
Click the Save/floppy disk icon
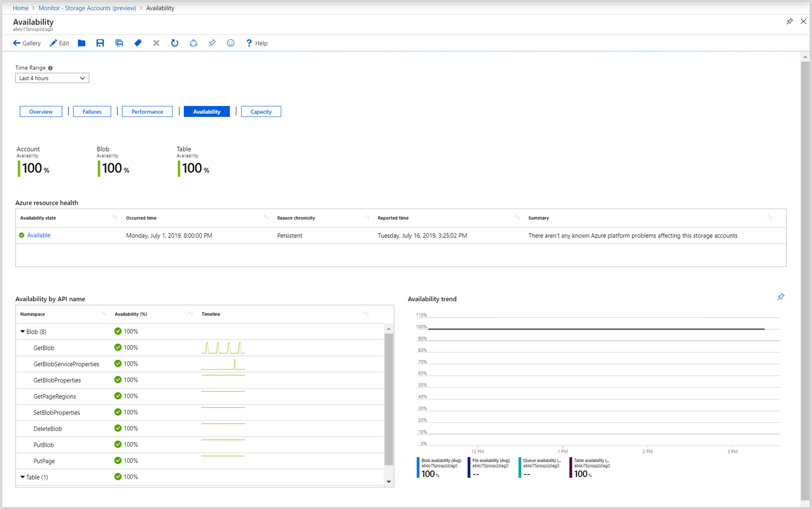101,43
